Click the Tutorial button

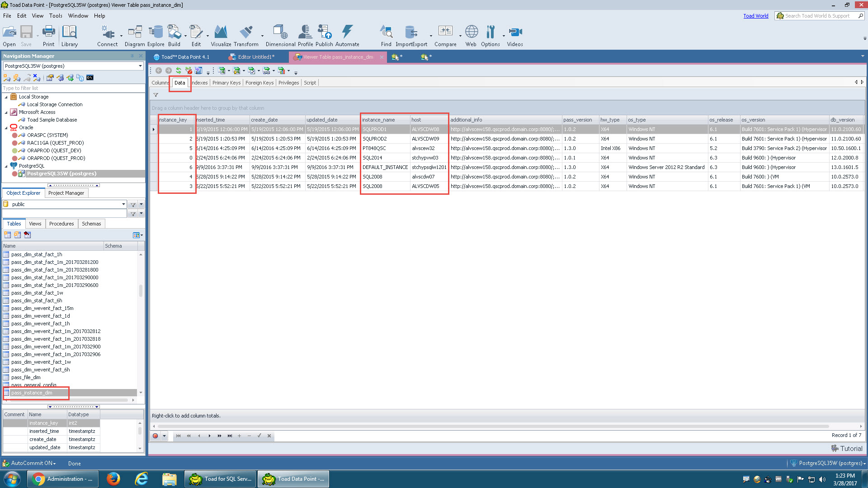click(x=847, y=448)
